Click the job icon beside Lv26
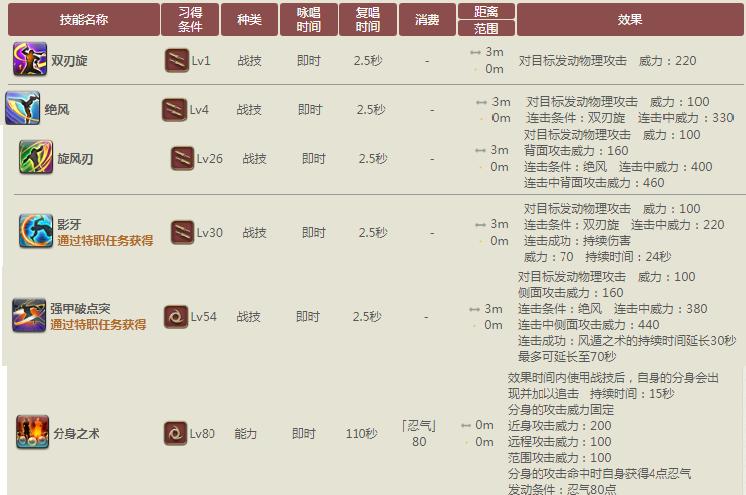The image size is (746, 495). (183, 158)
